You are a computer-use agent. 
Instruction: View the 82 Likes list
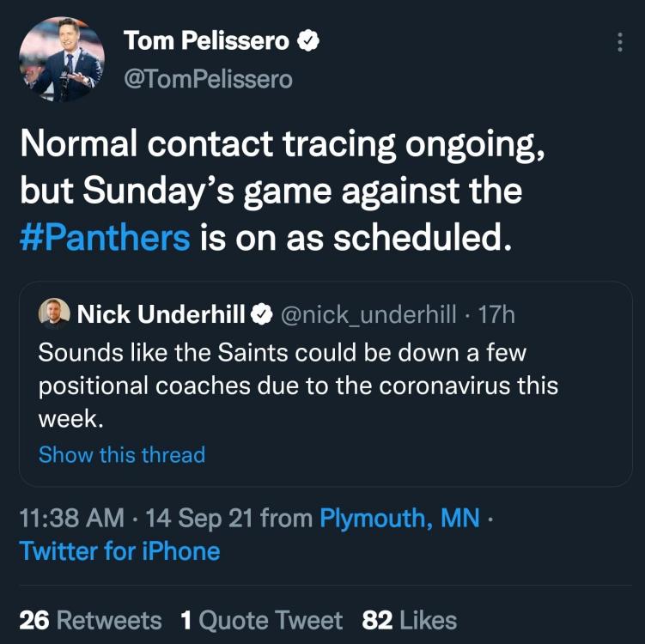410,620
